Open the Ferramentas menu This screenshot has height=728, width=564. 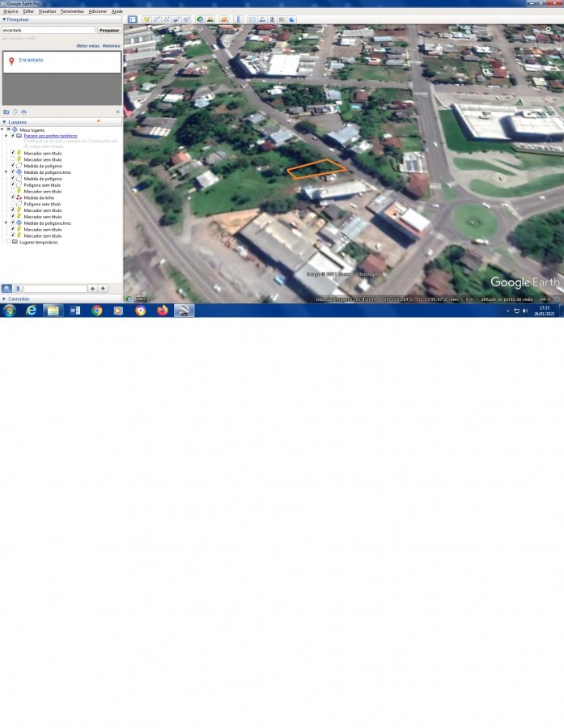72,11
